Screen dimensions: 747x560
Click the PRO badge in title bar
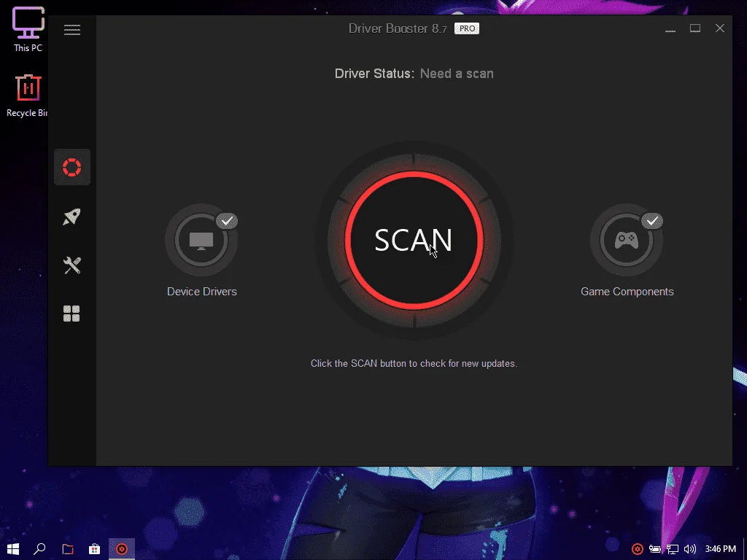467,28
